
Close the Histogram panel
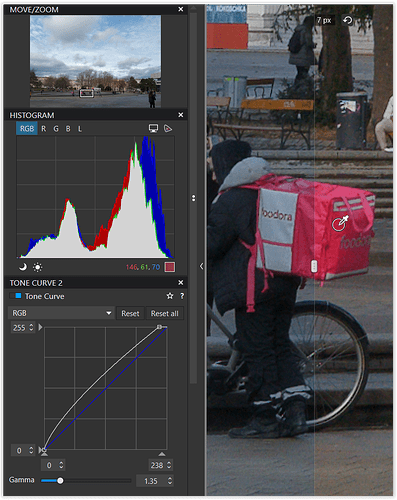pyautogui.click(x=181, y=115)
